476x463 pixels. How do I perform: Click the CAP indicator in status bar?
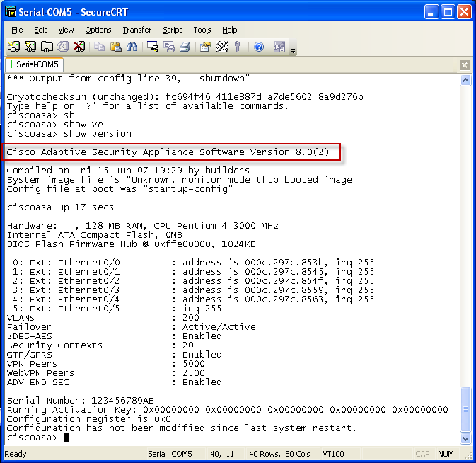(x=422, y=454)
